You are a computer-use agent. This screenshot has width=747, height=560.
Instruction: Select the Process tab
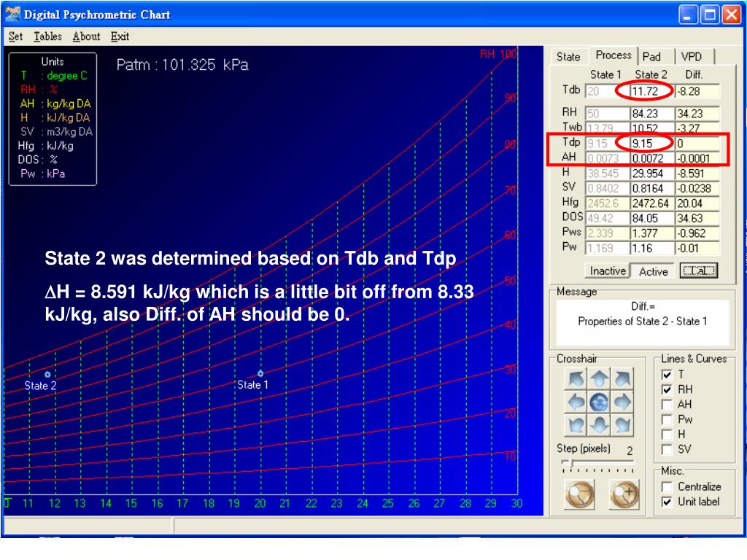pyautogui.click(x=613, y=55)
